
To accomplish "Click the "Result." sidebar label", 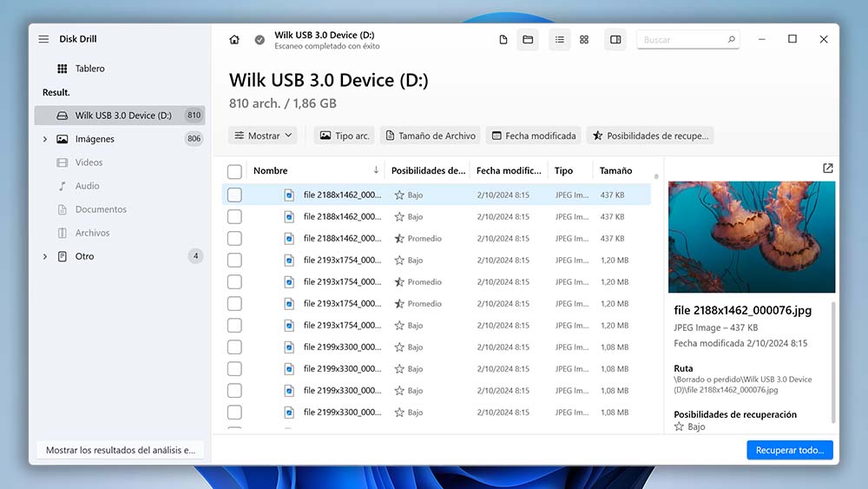I will 56,92.
